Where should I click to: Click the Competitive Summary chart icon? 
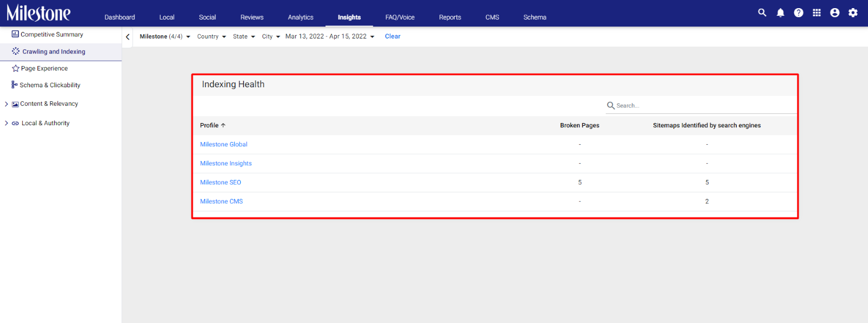click(15, 34)
